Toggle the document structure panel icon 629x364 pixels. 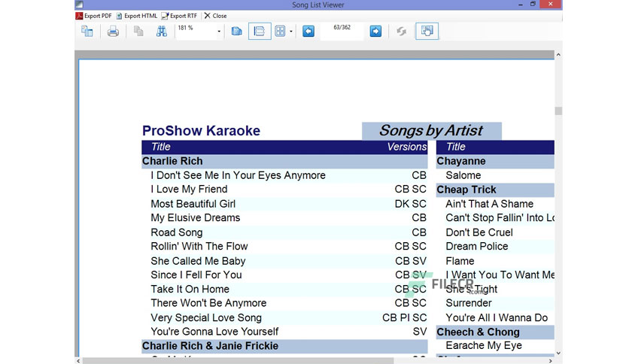click(87, 32)
